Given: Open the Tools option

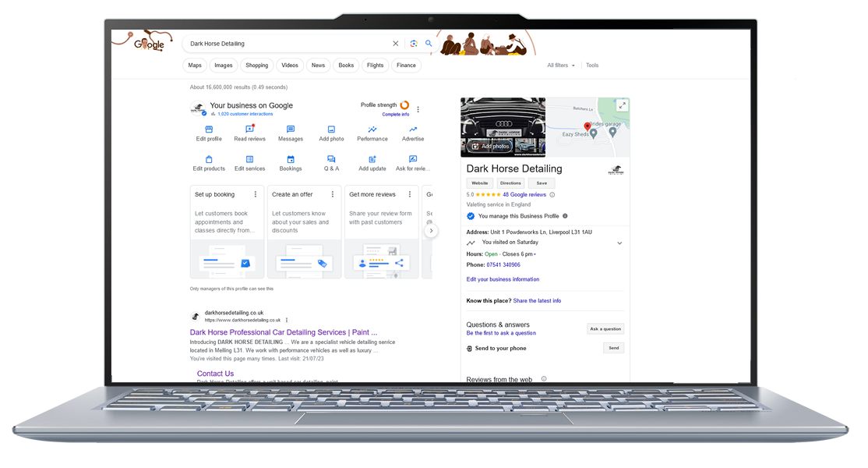Looking at the screenshot, I should (592, 66).
